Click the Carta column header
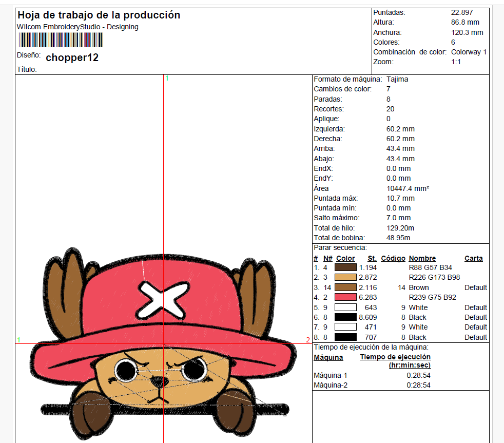The image size is (504, 443). coord(474,259)
